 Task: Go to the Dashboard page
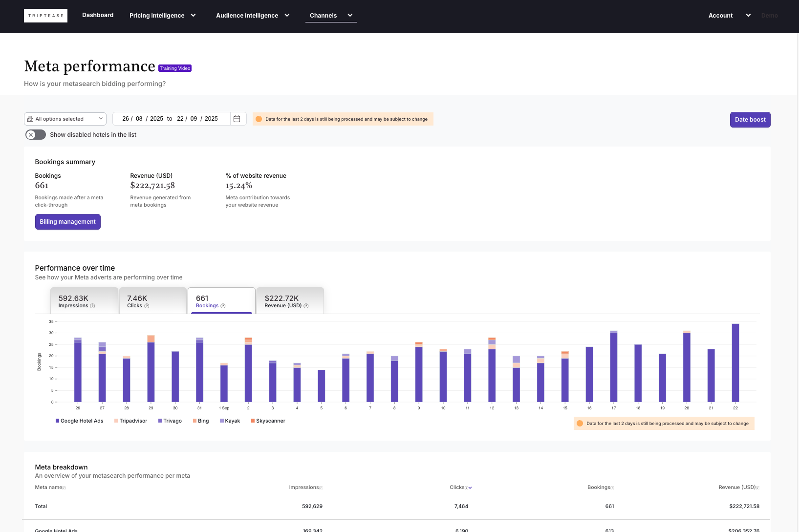coord(98,15)
